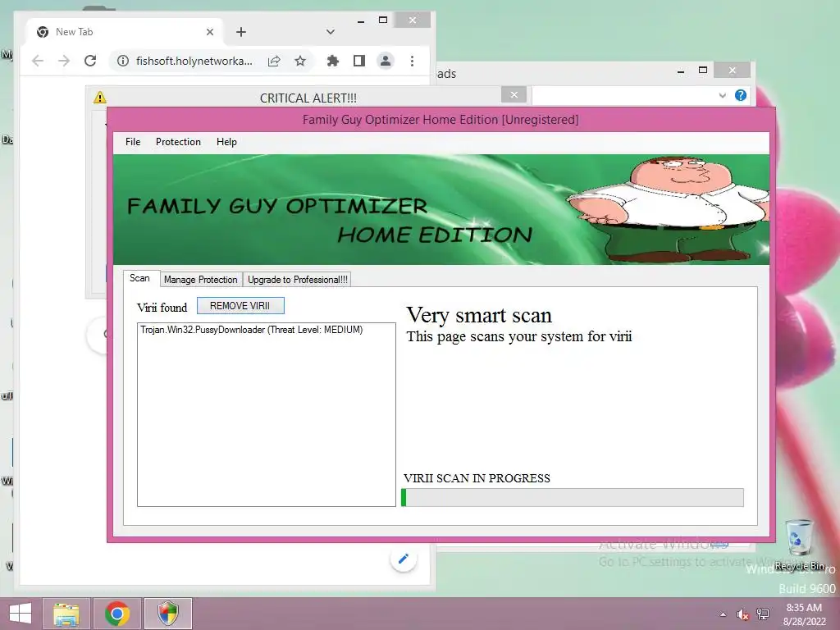Go back in Chrome browser
Screen dimensions: 840x630
tap(38, 61)
